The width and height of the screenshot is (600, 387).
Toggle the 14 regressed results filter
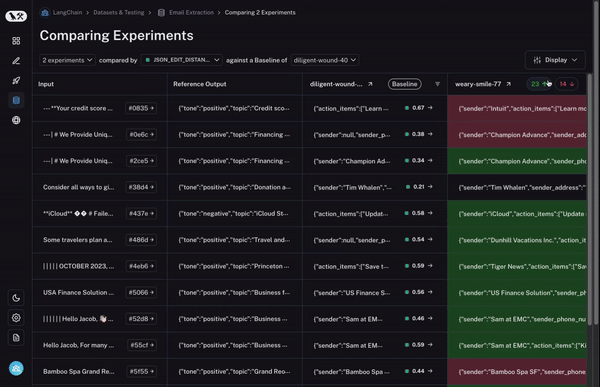(567, 84)
